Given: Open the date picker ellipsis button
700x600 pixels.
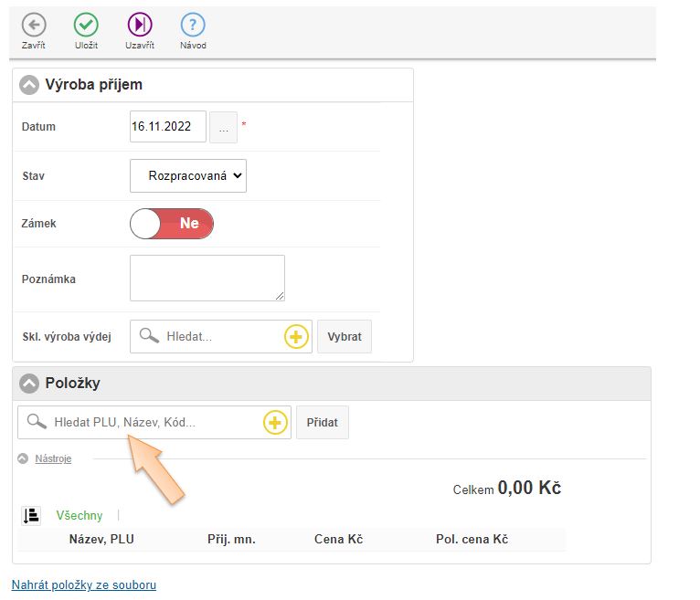Looking at the screenshot, I should (223, 128).
